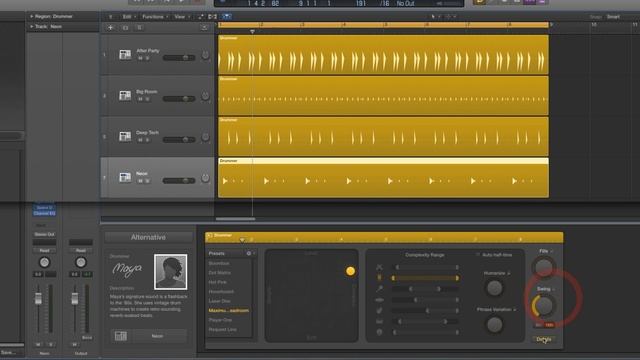
Task: Click the drum kit icon beside Neon button
Action: [x=120, y=336]
